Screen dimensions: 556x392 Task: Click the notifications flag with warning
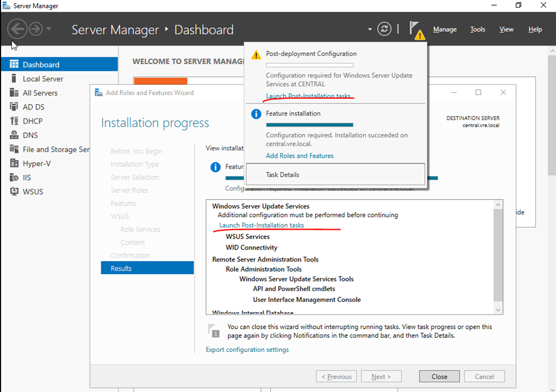pos(416,30)
